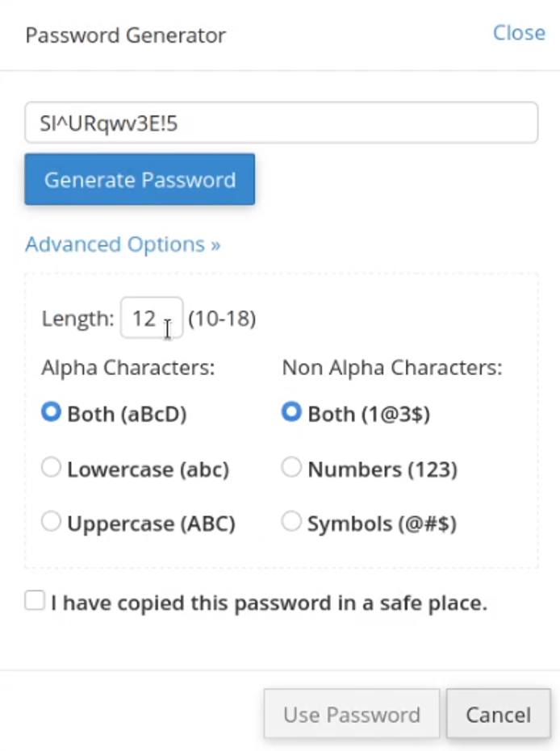This screenshot has height=751, width=560.
Task: Collapse the Advanced Options section
Action: (121, 244)
